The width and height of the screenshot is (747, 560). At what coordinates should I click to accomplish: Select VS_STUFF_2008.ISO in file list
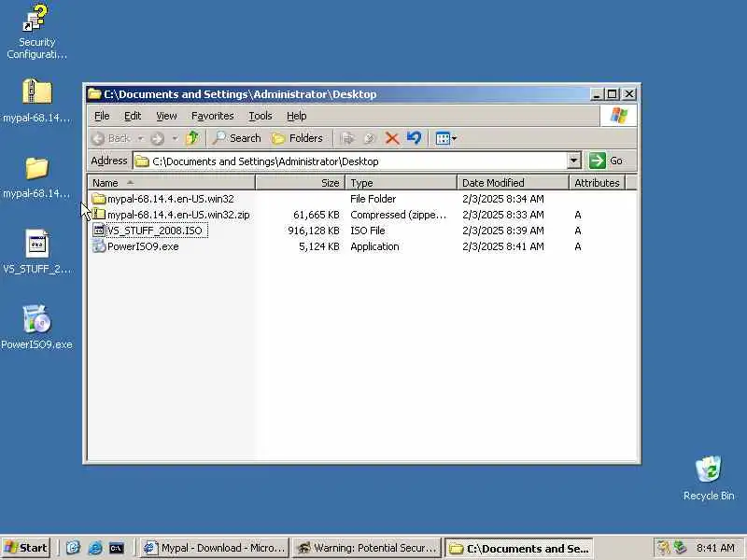point(155,231)
